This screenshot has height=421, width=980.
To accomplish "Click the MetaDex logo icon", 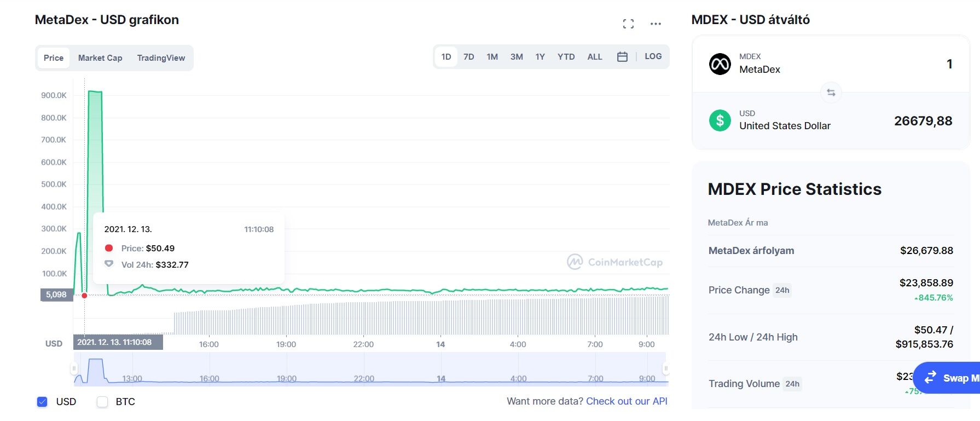I will [x=720, y=64].
